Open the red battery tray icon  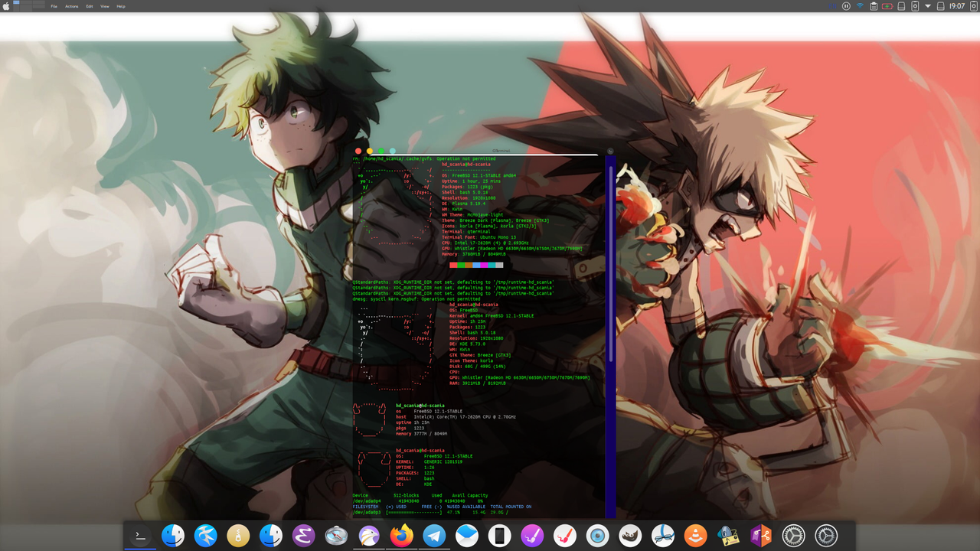[x=887, y=6]
